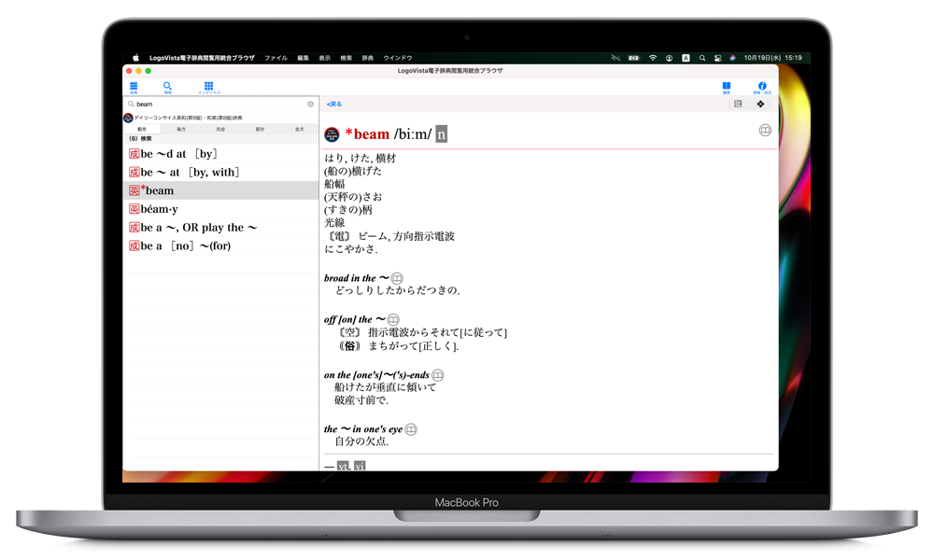
Task: Click the /bi:m/ pronunciation text
Action: [413, 134]
